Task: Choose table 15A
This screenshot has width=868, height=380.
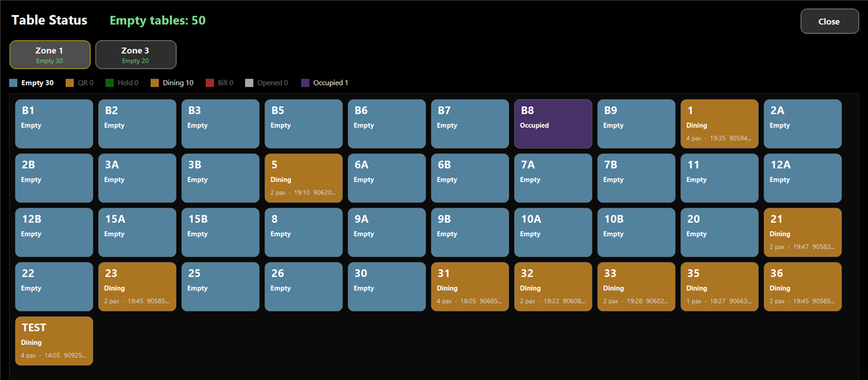Action: click(x=137, y=232)
